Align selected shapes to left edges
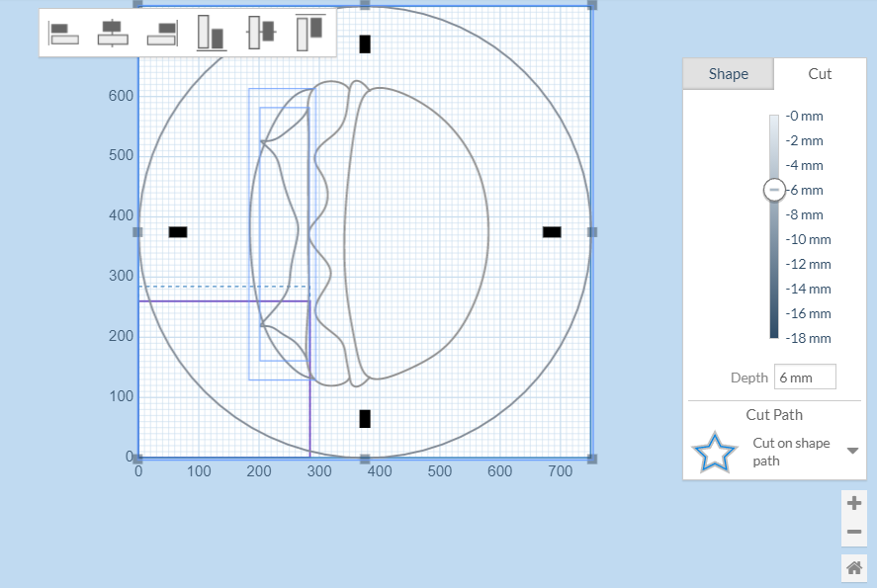This screenshot has height=588, width=877. (x=63, y=33)
